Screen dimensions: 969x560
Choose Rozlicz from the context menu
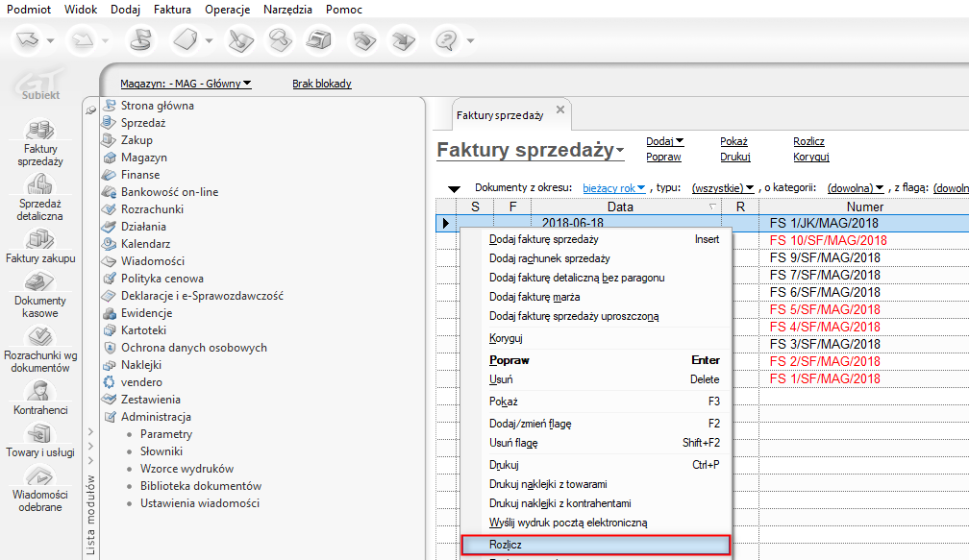[596, 545]
